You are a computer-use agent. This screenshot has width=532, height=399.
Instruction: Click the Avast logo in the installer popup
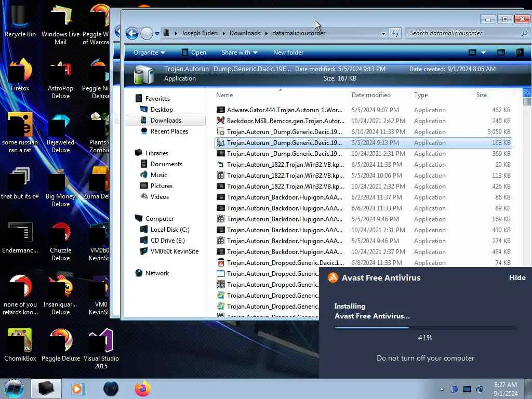point(333,277)
